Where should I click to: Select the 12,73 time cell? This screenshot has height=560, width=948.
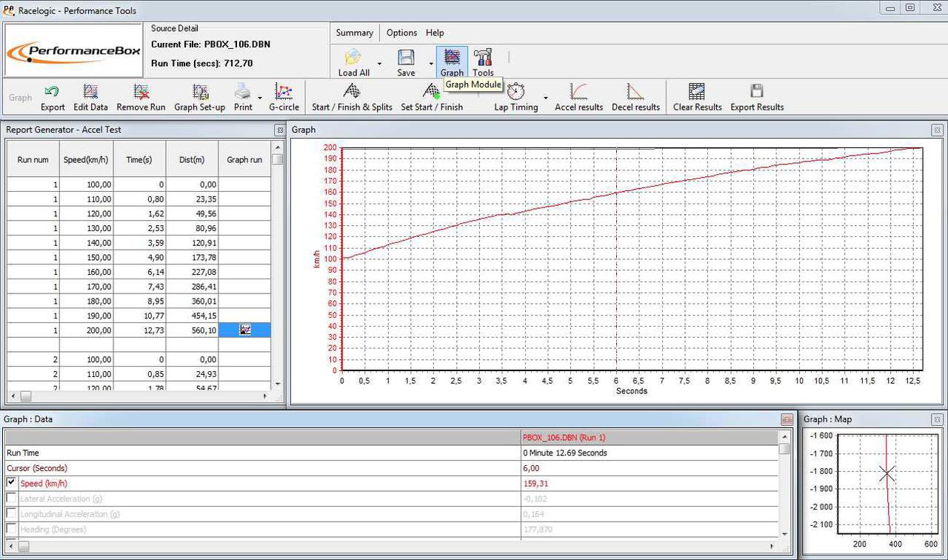point(139,330)
